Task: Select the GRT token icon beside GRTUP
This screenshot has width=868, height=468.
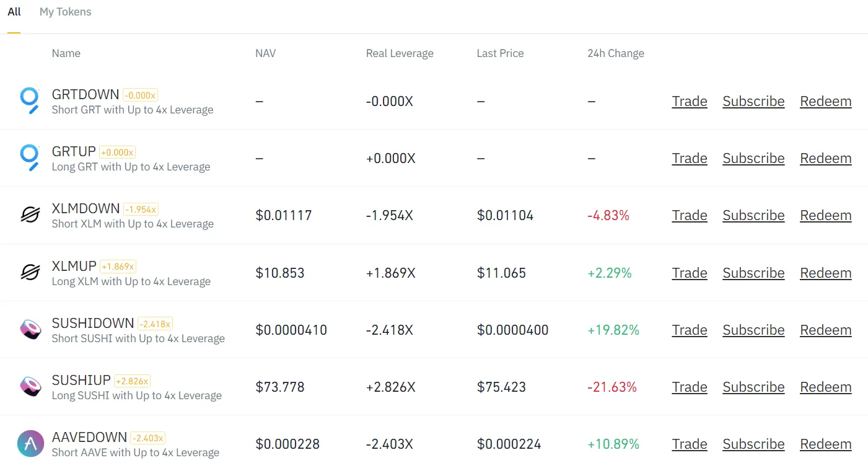Action: pyautogui.click(x=30, y=158)
